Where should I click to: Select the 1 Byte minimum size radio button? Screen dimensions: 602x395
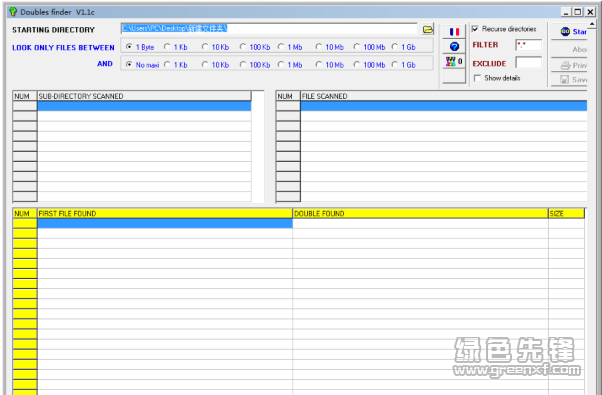coord(129,47)
